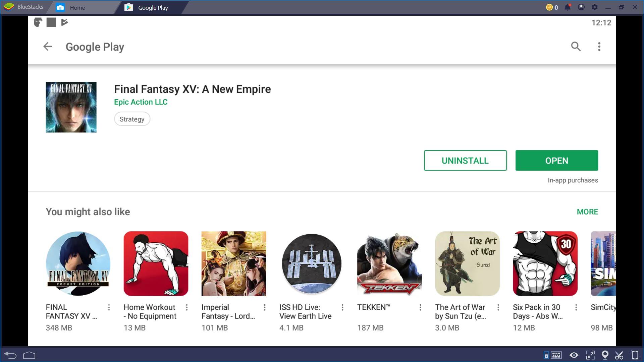Open BlueStacks settings gear
644x362 pixels.
(595, 7)
